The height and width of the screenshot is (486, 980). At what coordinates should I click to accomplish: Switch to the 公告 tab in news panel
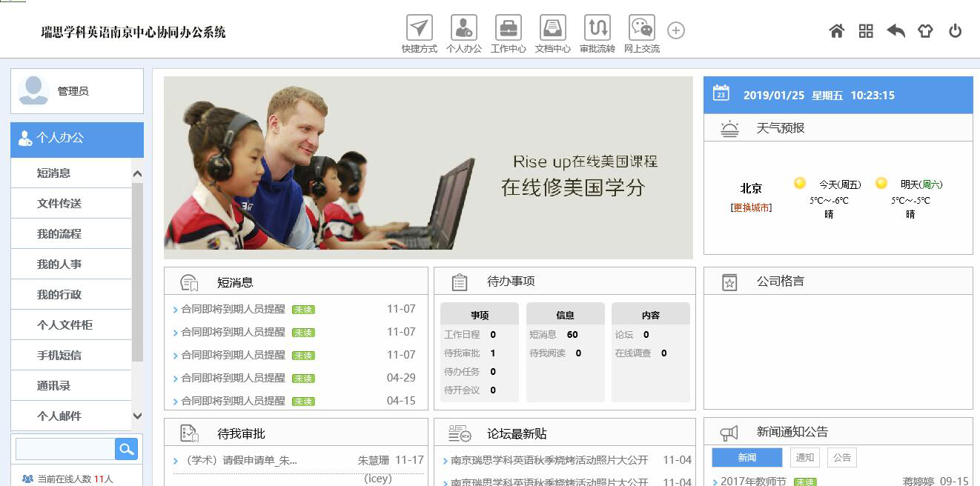[x=841, y=457]
